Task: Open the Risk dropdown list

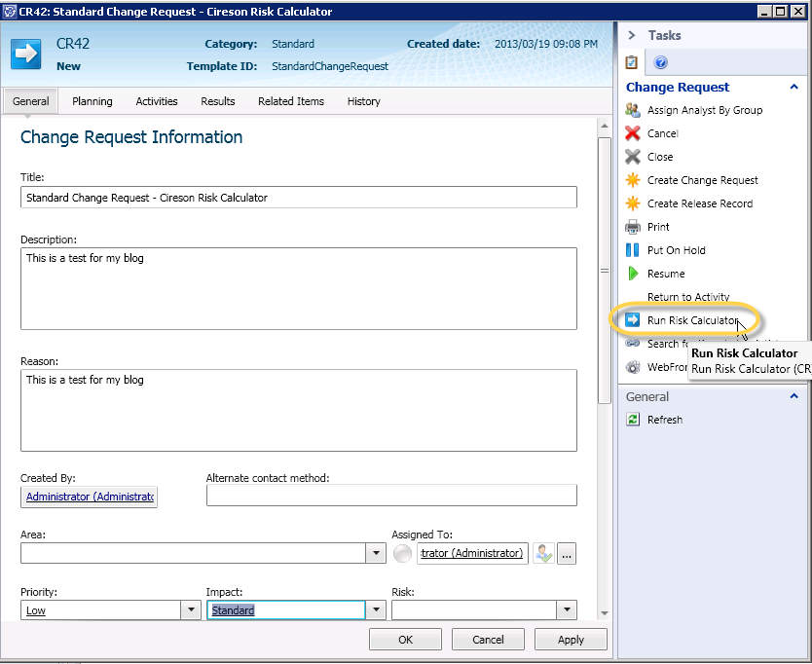Action: 567,610
